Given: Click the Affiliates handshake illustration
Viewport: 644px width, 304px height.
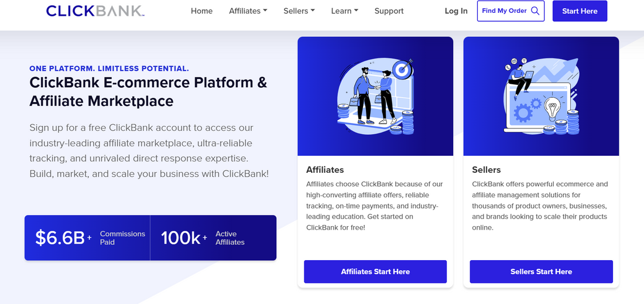Looking at the screenshot, I should point(375,96).
